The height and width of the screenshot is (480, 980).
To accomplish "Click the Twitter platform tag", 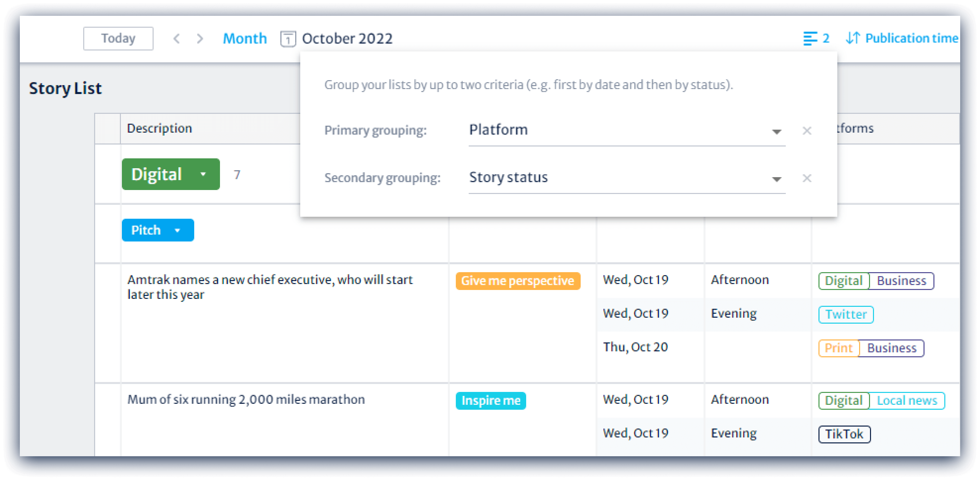I will tap(845, 314).
